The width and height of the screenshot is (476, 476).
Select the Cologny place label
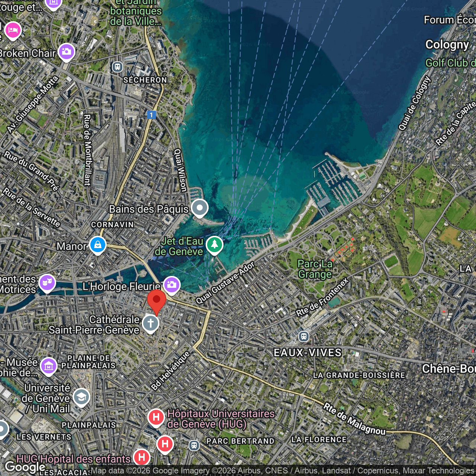(447, 45)
